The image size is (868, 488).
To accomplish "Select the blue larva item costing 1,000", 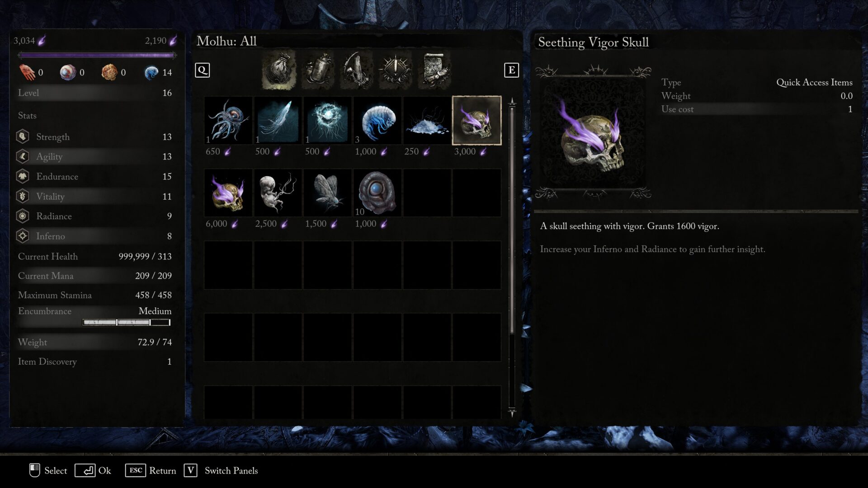I will pyautogui.click(x=377, y=120).
